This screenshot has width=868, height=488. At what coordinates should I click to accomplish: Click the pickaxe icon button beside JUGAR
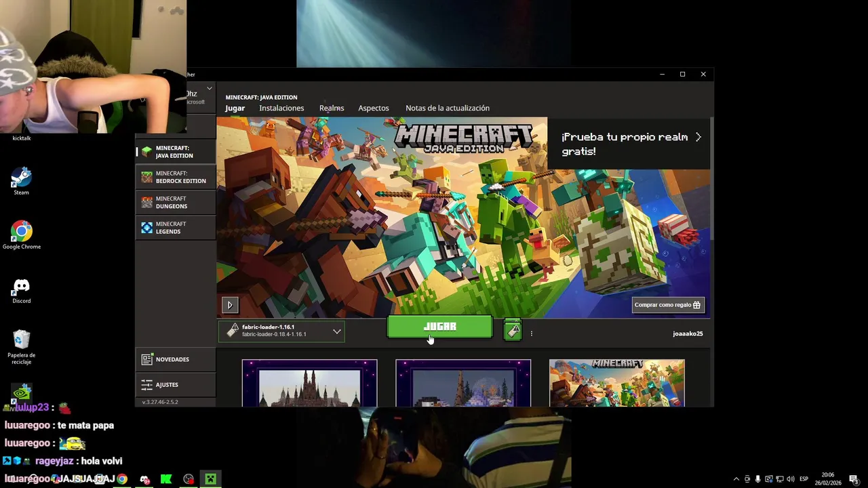pyautogui.click(x=513, y=331)
